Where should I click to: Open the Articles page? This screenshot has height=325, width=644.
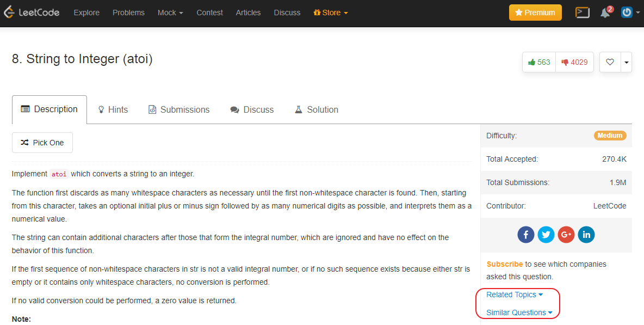click(248, 13)
